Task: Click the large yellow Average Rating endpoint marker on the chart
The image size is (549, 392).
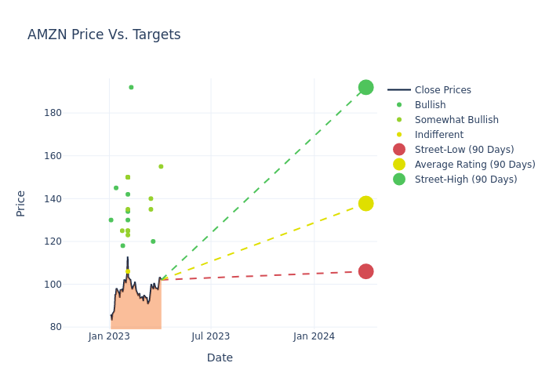Action: click(x=365, y=203)
